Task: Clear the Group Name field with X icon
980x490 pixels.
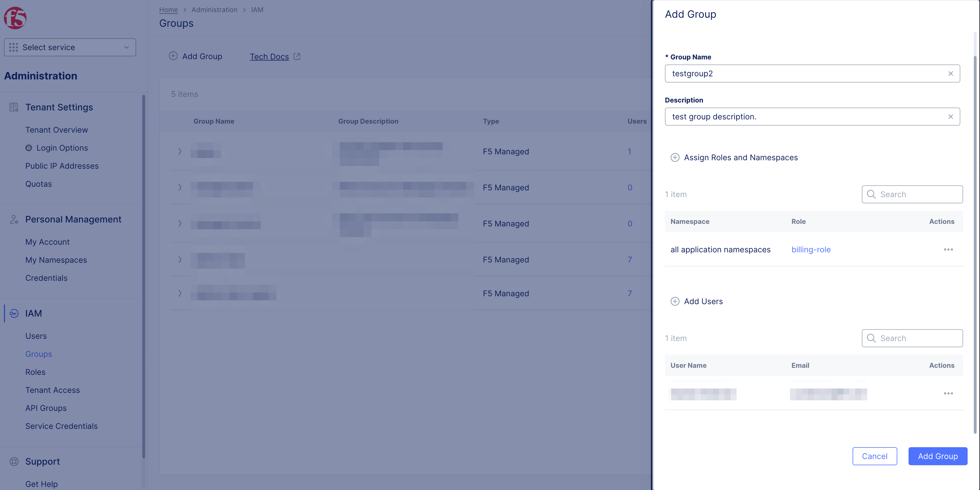Action: tap(950, 73)
